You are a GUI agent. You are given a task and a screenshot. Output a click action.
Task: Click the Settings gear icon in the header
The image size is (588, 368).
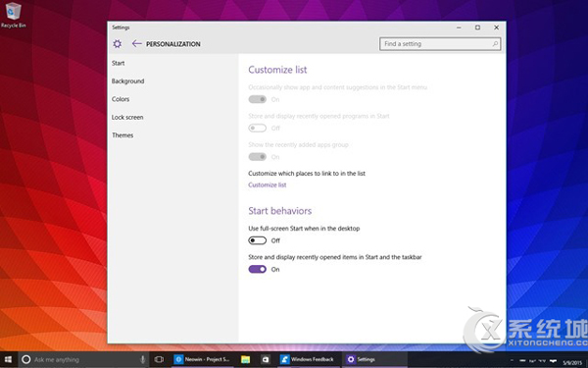click(x=117, y=44)
